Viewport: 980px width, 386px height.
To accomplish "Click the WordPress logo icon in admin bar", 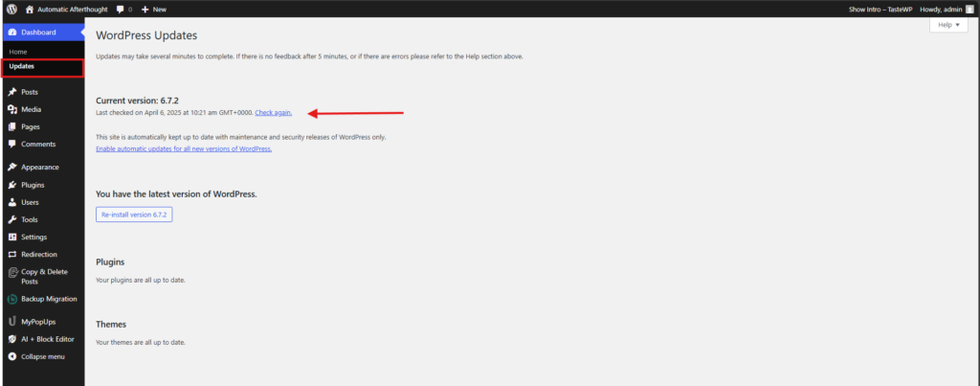I will pos(11,9).
